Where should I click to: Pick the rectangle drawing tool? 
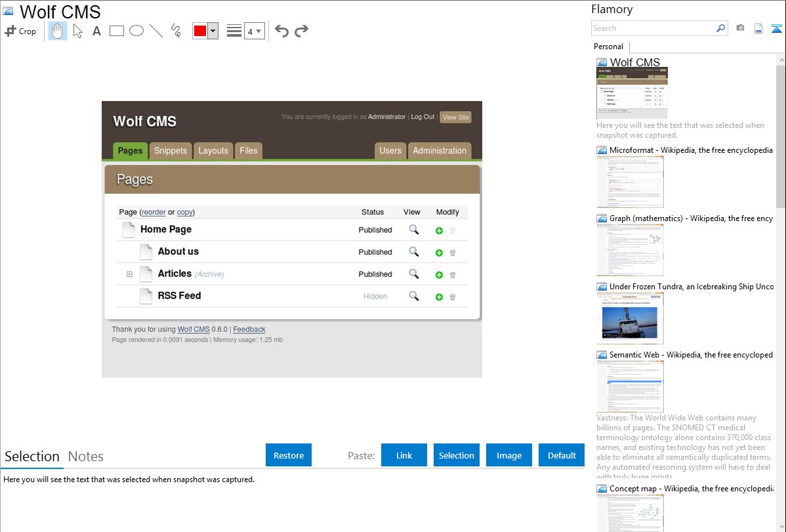(116, 31)
